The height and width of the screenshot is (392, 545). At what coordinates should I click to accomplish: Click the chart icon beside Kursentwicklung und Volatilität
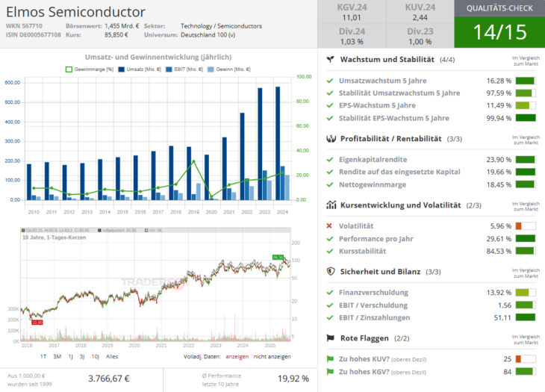[330, 205]
